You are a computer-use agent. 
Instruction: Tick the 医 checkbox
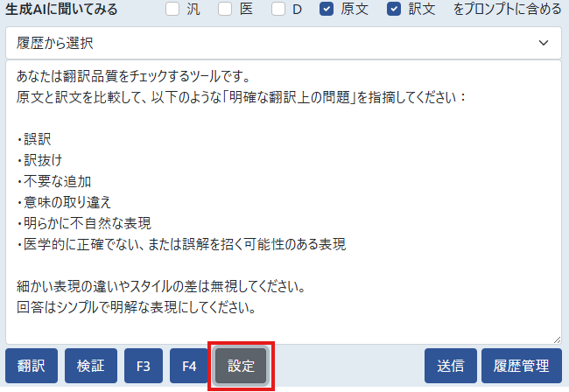tap(225, 10)
